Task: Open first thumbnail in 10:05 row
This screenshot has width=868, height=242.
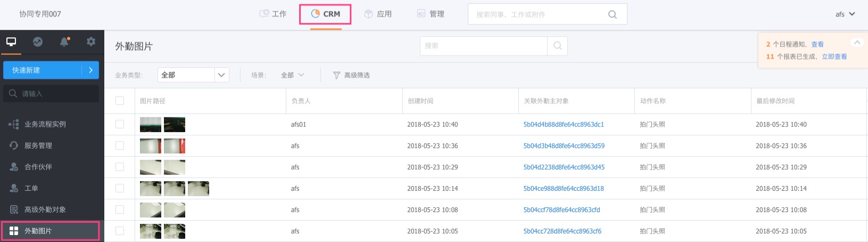Action: 151,231
